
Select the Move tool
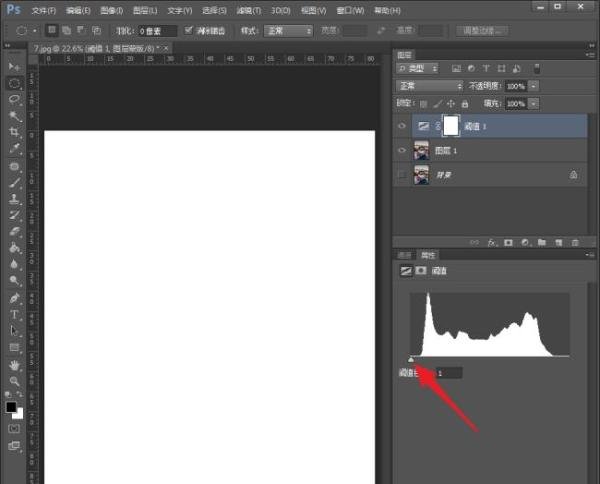click(14, 67)
